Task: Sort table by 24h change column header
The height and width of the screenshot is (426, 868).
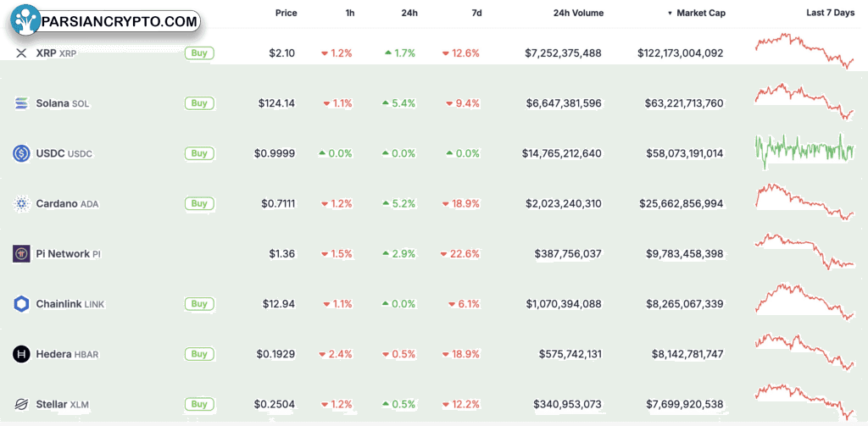Action: [408, 14]
